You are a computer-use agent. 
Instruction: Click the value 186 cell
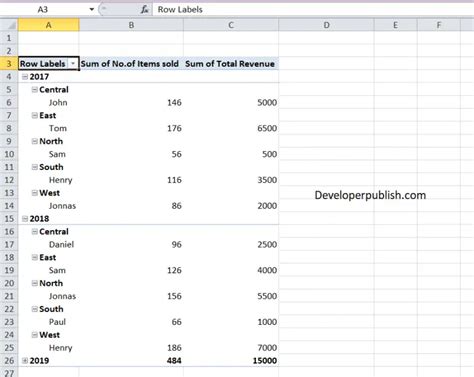[131, 348]
